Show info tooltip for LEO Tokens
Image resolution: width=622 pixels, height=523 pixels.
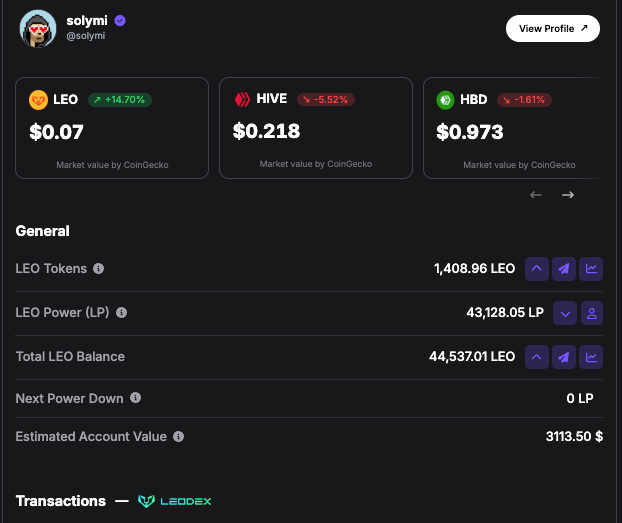[x=98, y=269]
